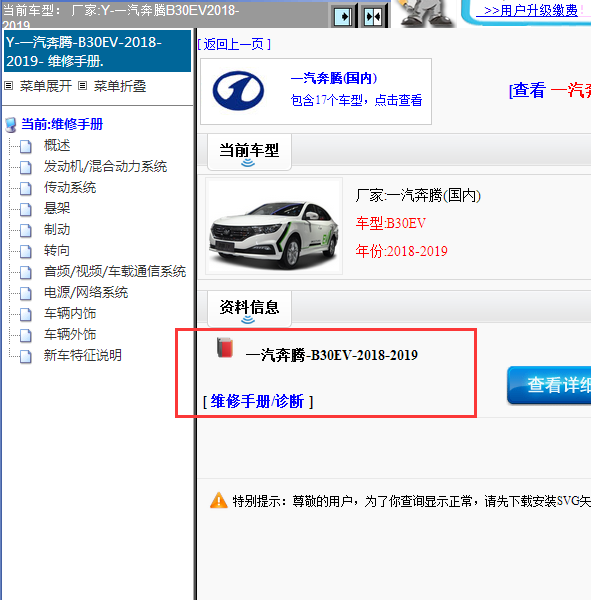Screen dimensions: 591x600
Task: Expand all menus with 菜单展开
Action: pyautogui.click(x=46, y=86)
